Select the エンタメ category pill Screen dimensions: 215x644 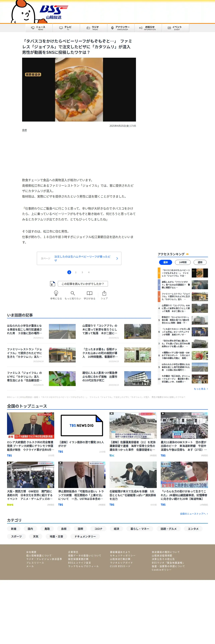click(x=193, y=529)
